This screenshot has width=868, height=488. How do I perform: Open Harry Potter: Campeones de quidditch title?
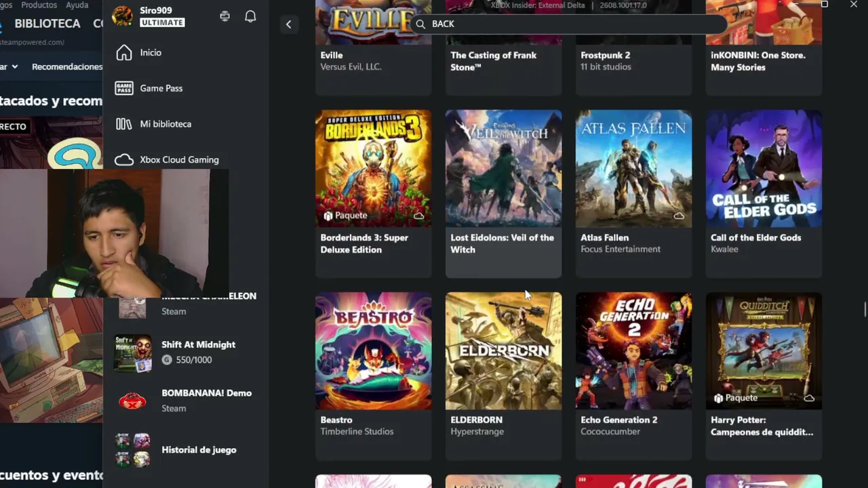click(x=762, y=426)
